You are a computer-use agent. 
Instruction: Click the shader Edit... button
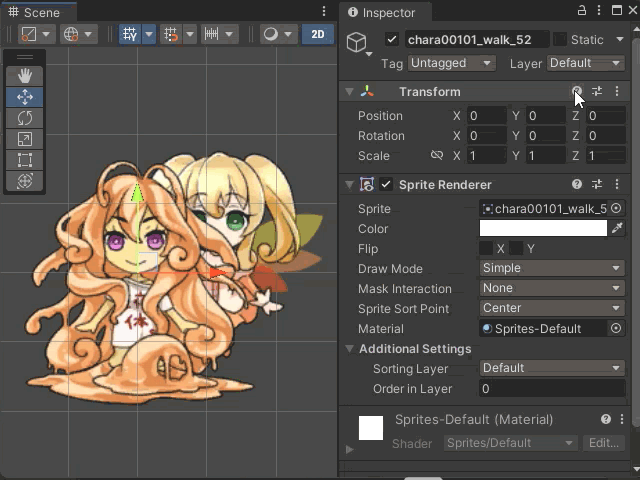coord(604,443)
